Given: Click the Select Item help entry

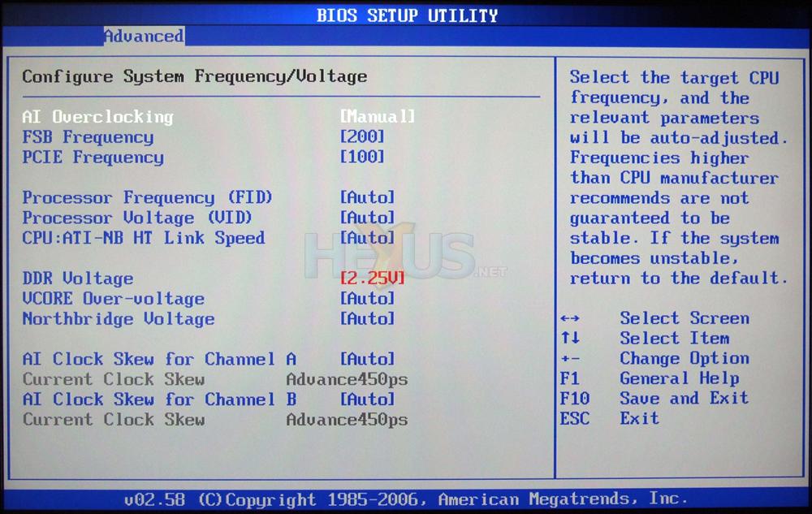Looking at the screenshot, I should 675,339.
